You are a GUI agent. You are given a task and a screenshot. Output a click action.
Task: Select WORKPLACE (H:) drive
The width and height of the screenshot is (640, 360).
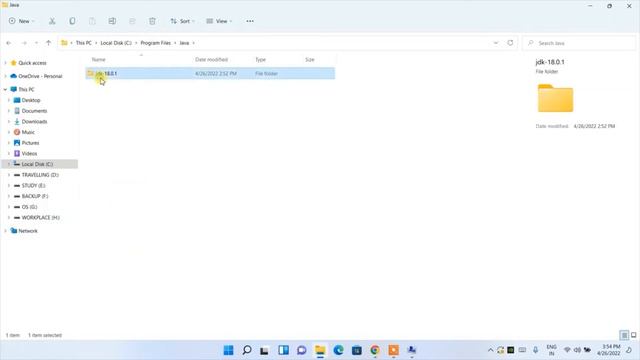[x=40, y=218]
